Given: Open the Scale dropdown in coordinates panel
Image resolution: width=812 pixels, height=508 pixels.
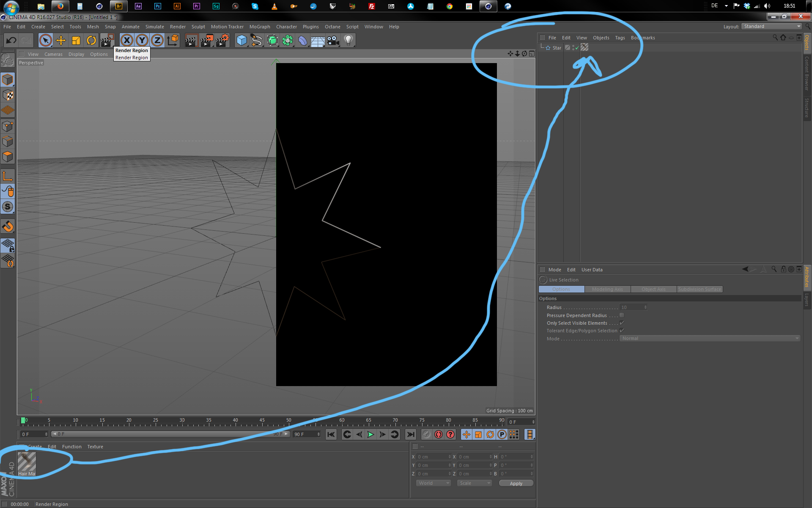Looking at the screenshot, I should 475,483.
